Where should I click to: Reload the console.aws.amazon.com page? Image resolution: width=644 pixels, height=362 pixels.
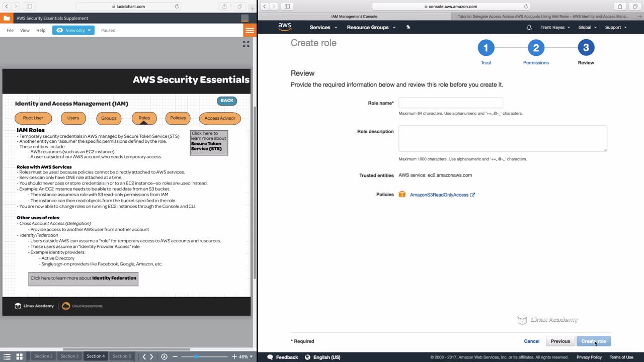point(526,7)
